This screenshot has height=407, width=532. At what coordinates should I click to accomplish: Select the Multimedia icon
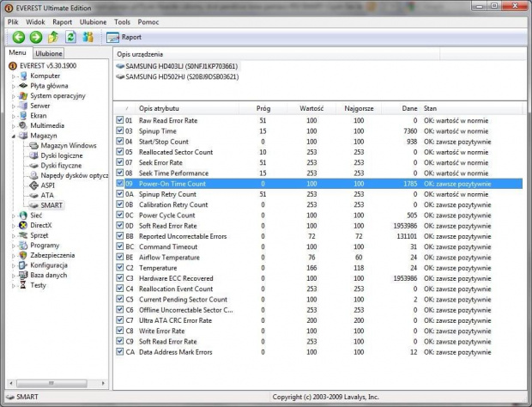click(x=23, y=125)
